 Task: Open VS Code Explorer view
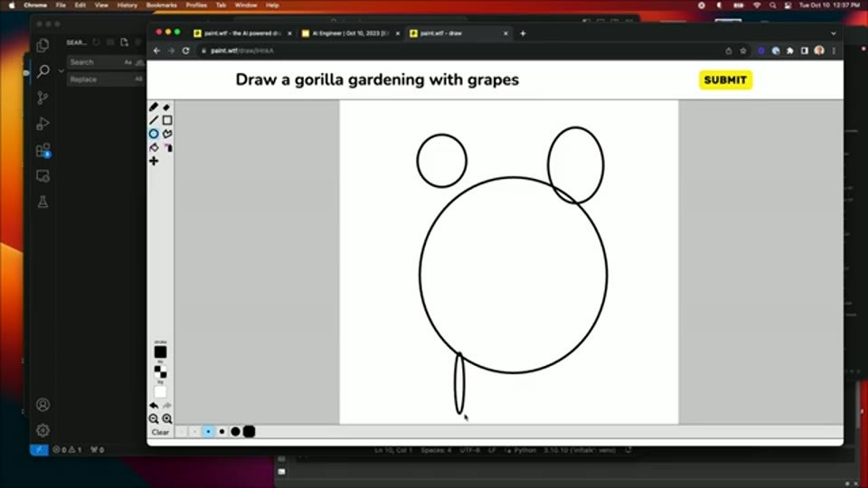[42, 45]
